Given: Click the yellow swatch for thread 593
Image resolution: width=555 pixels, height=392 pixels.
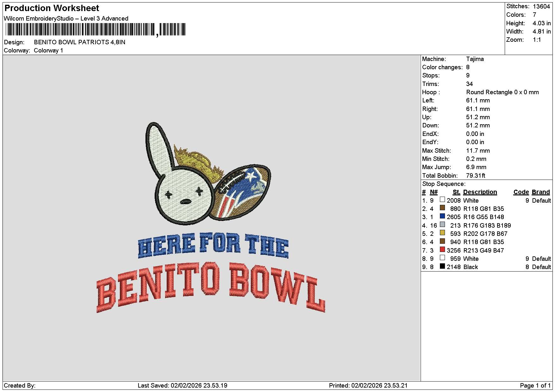Looking at the screenshot, I should click(x=442, y=233).
